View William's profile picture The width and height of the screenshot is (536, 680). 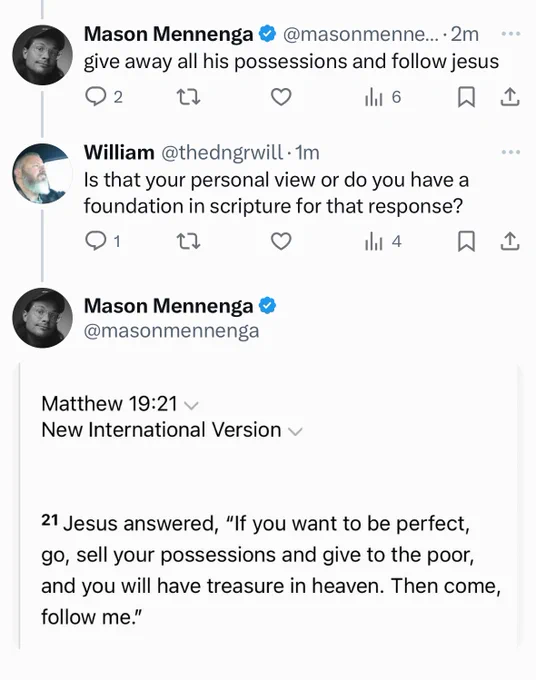click(42, 173)
